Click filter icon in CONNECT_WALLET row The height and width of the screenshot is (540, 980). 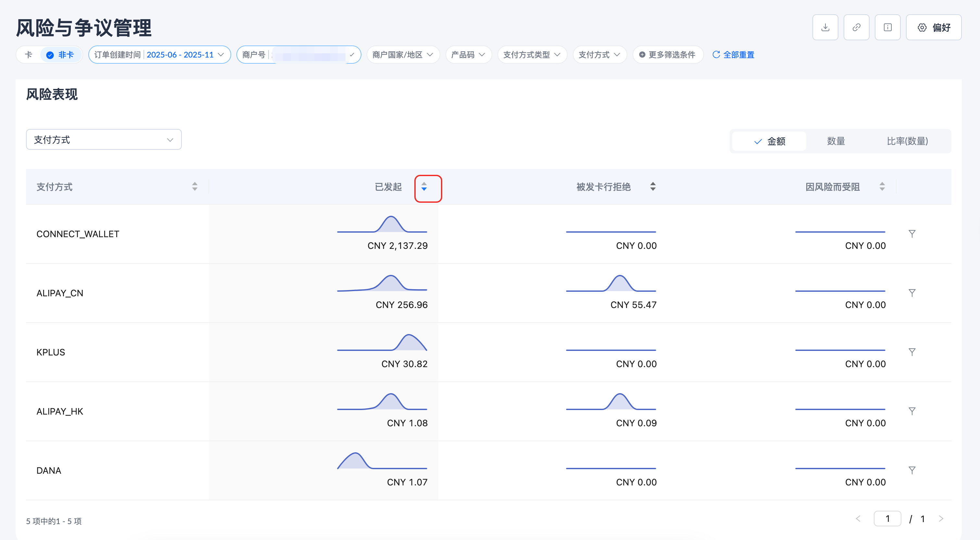coord(911,234)
